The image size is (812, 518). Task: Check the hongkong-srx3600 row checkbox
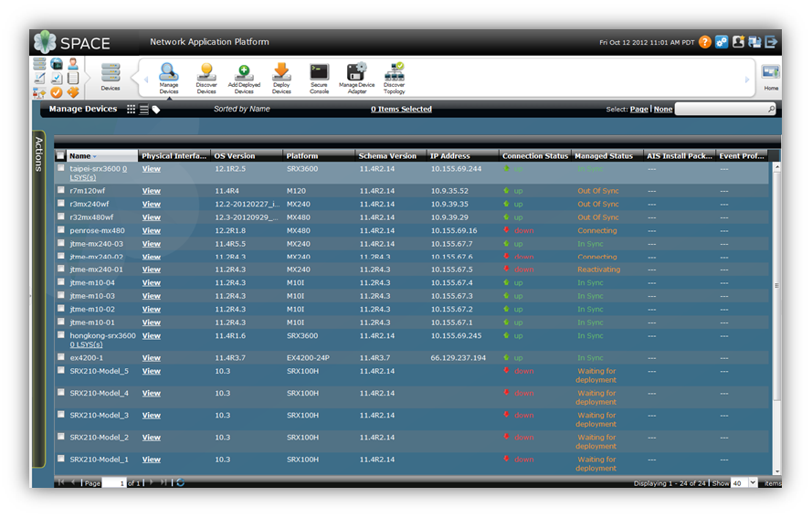point(60,334)
